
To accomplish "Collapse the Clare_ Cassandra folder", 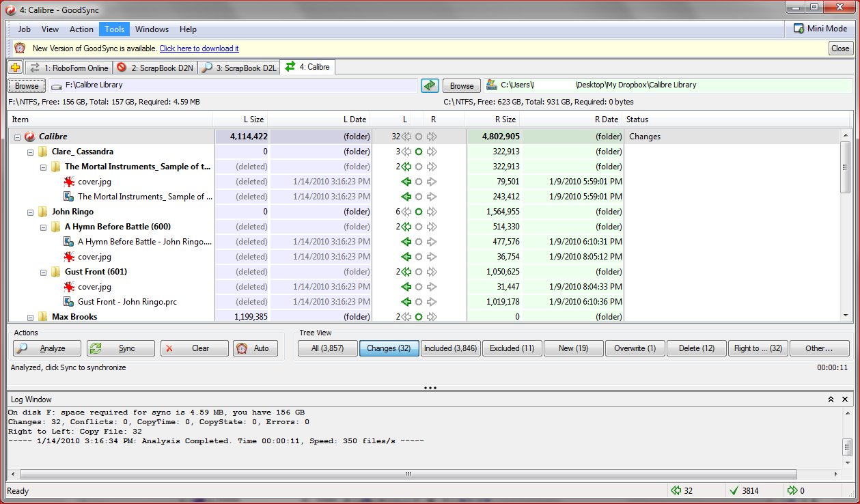I will click(31, 152).
